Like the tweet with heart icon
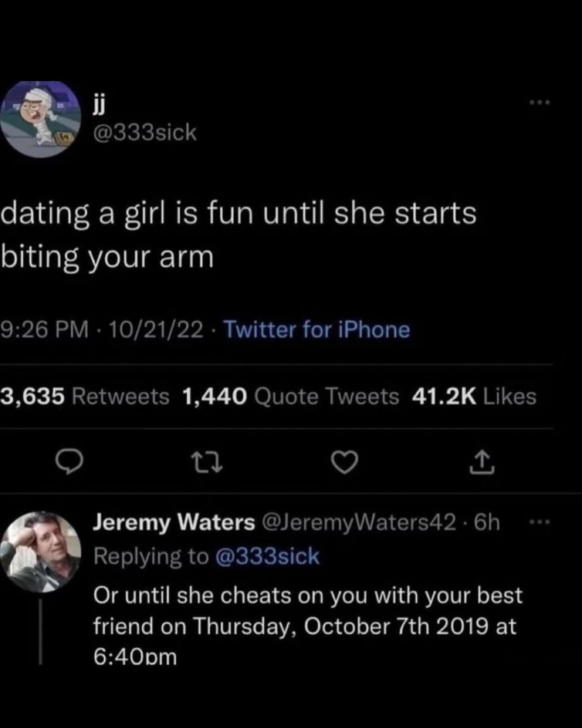The image size is (582, 728). (x=344, y=462)
